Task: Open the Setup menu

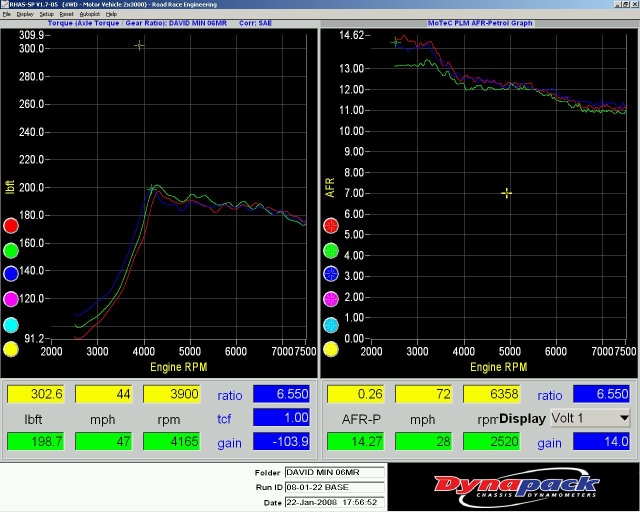Action: [x=47, y=15]
